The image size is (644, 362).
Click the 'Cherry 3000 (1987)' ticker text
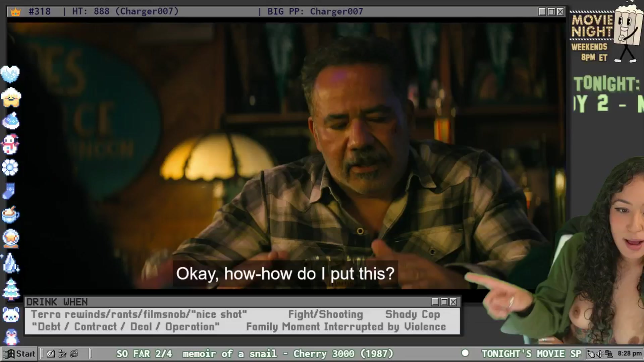click(343, 354)
